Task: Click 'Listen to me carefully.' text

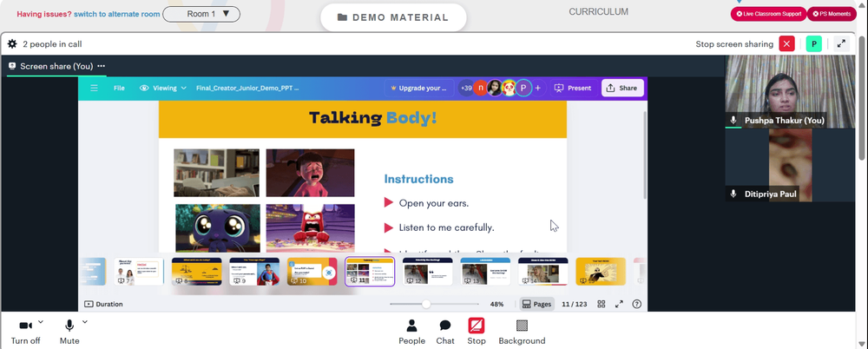Action: [447, 227]
